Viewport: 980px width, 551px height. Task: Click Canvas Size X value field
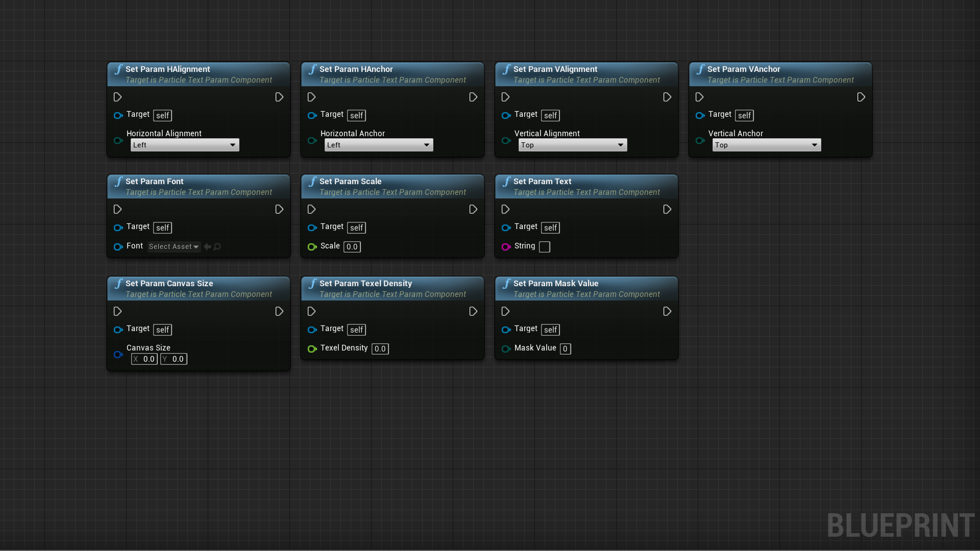(x=145, y=359)
